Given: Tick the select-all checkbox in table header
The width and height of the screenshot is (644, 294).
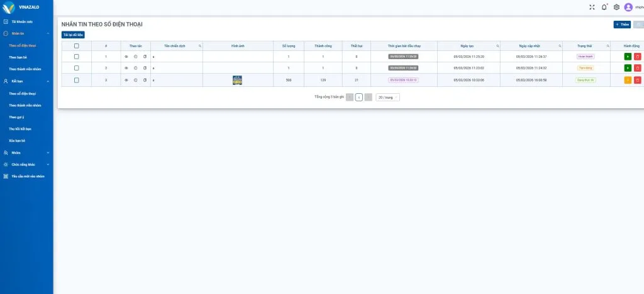Looking at the screenshot, I should (77, 46).
